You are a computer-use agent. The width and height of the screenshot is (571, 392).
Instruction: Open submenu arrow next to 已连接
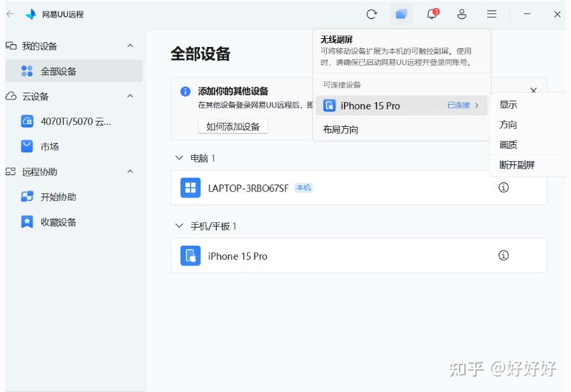click(x=476, y=105)
